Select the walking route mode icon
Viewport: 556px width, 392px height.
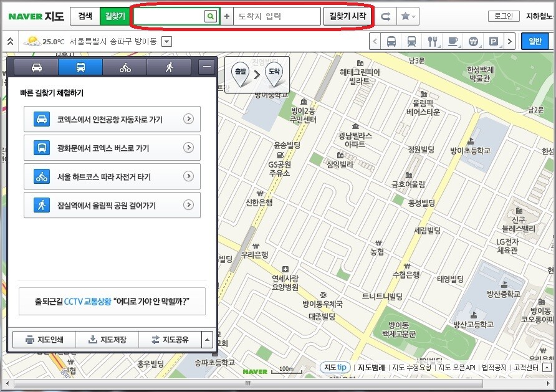point(168,67)
